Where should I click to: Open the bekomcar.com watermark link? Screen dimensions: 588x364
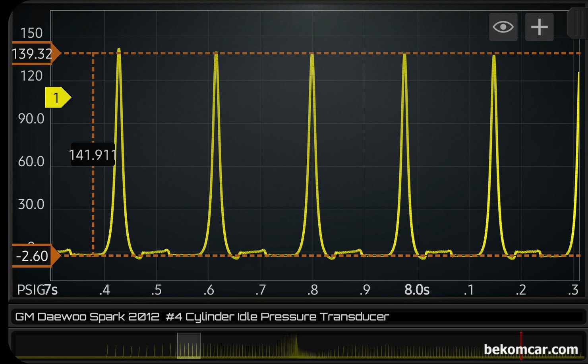coord(531,349)
